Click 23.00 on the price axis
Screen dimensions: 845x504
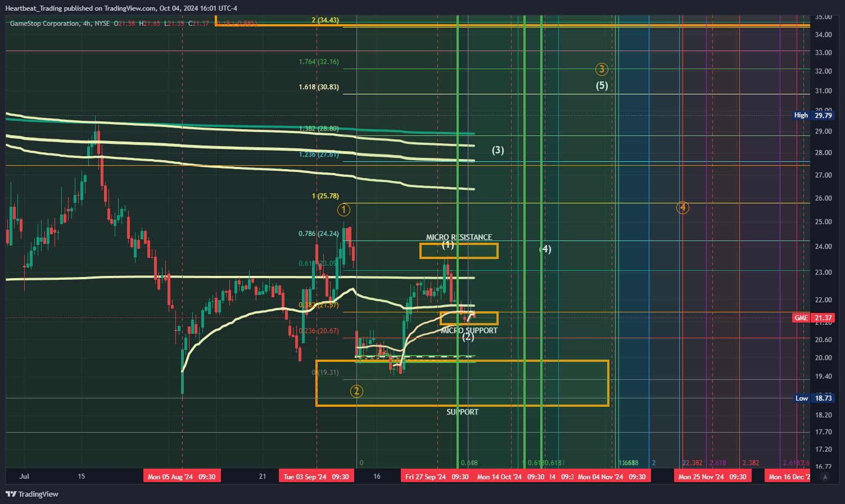click(824, 273)
